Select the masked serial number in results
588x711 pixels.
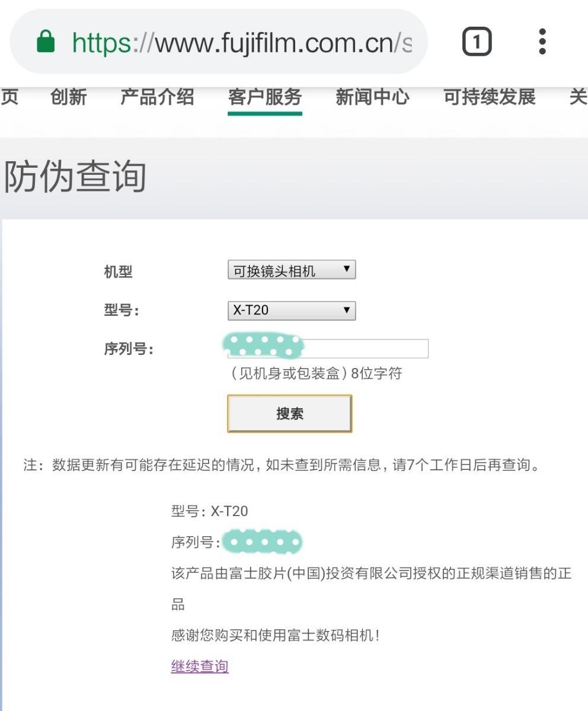(x=263, y=541)
